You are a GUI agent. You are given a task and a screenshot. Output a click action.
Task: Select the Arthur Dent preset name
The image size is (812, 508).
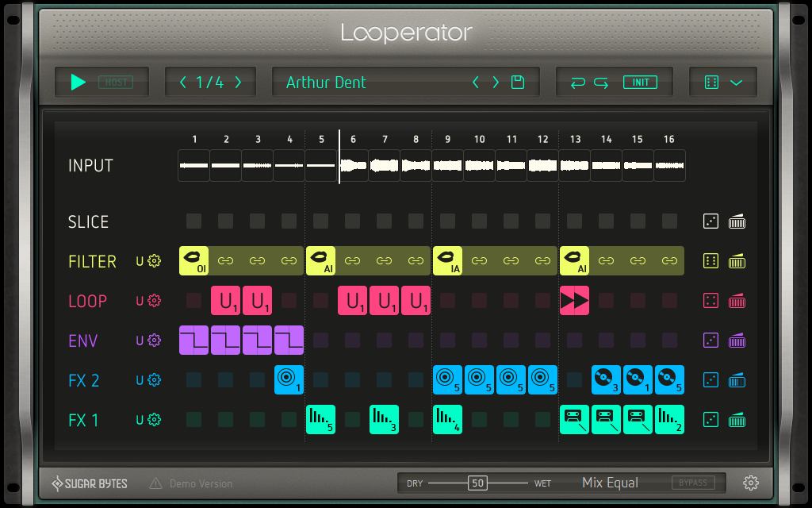coord(326,83)
